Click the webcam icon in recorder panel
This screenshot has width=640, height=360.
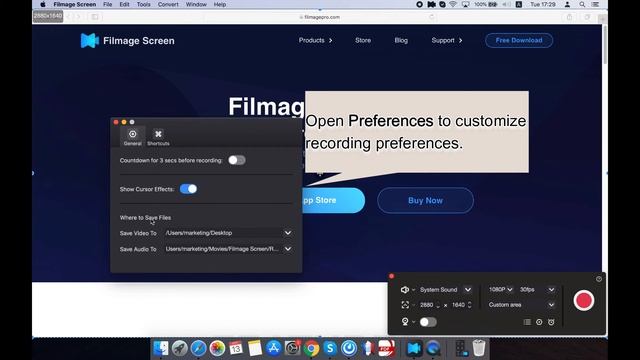click(405, 322)
